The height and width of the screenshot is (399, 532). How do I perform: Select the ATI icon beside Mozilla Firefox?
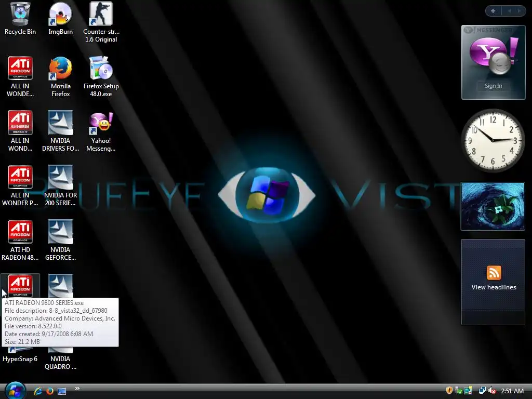pos(20,68)
